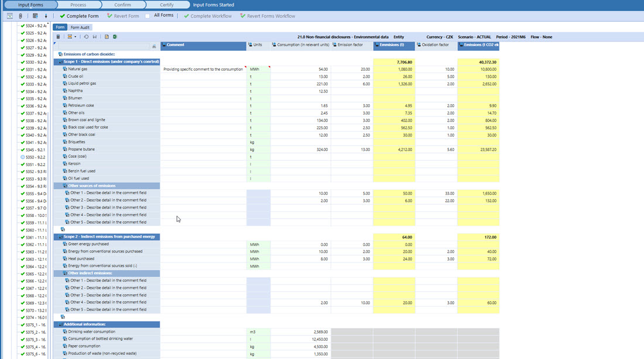Click the refresh icon in form toolbar
This screenshot has width=644, height=359.
(86, 37)
